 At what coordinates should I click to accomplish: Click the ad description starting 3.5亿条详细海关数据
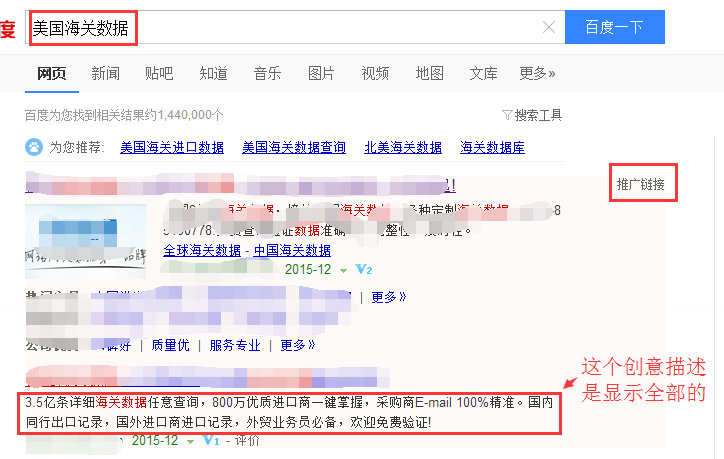click(x=290, y=412)
